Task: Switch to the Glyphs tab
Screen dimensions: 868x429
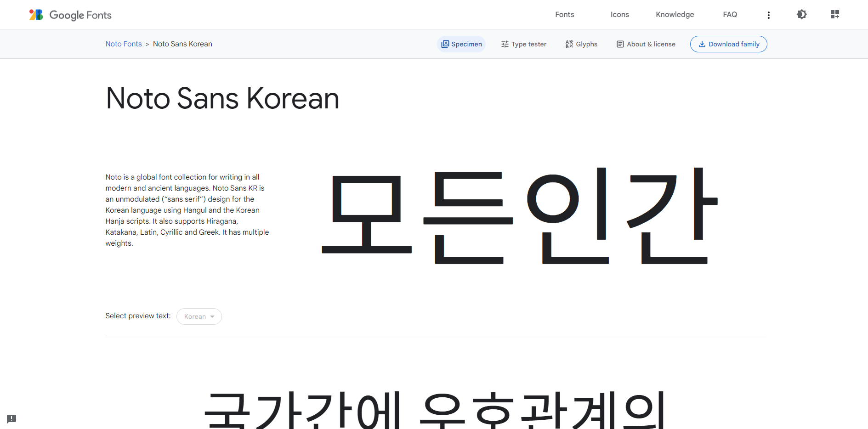Action: [x=581, y=44]
